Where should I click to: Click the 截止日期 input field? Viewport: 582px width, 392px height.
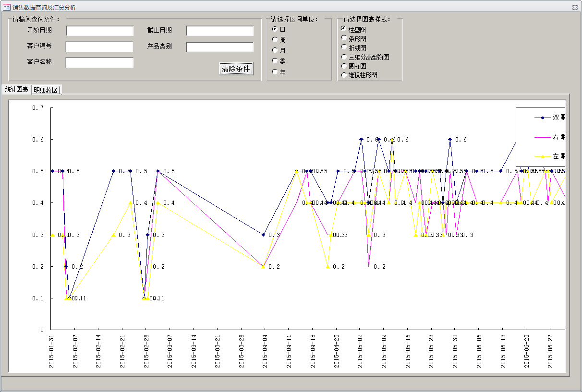coord(219,31)
